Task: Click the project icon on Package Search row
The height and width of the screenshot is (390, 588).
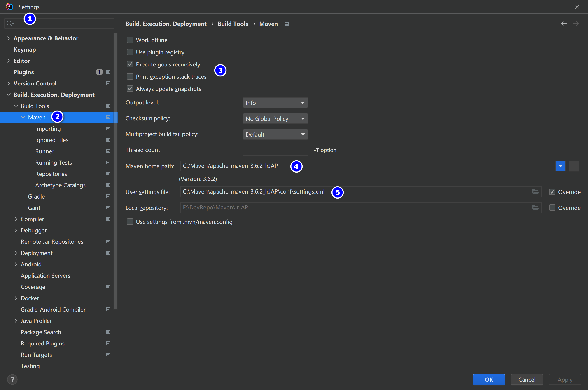Action: [x=108, y=332]
